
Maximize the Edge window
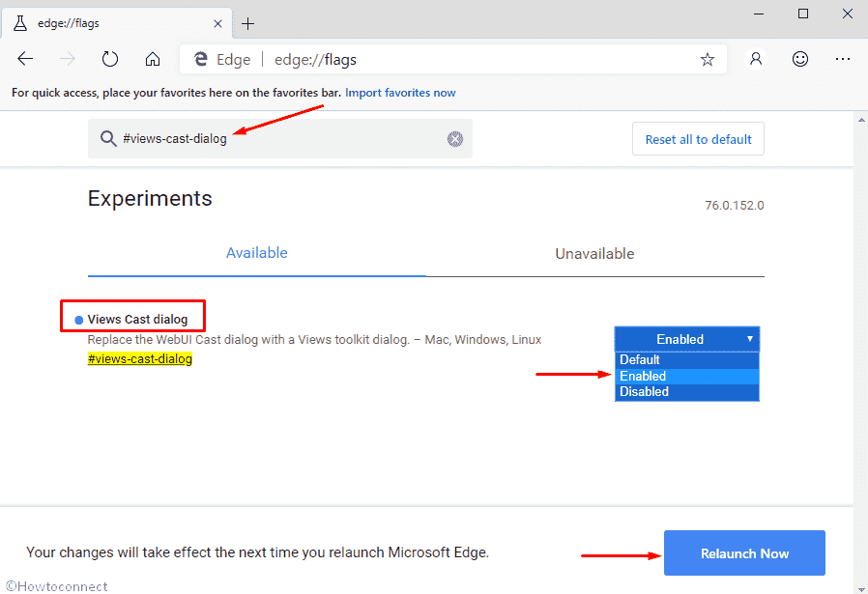(803, 14)
